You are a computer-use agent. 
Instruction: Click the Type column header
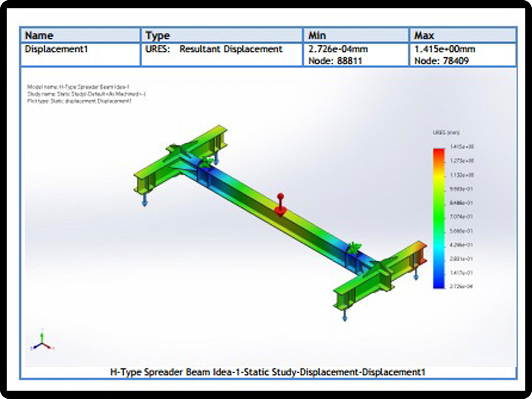coord(158,35)
